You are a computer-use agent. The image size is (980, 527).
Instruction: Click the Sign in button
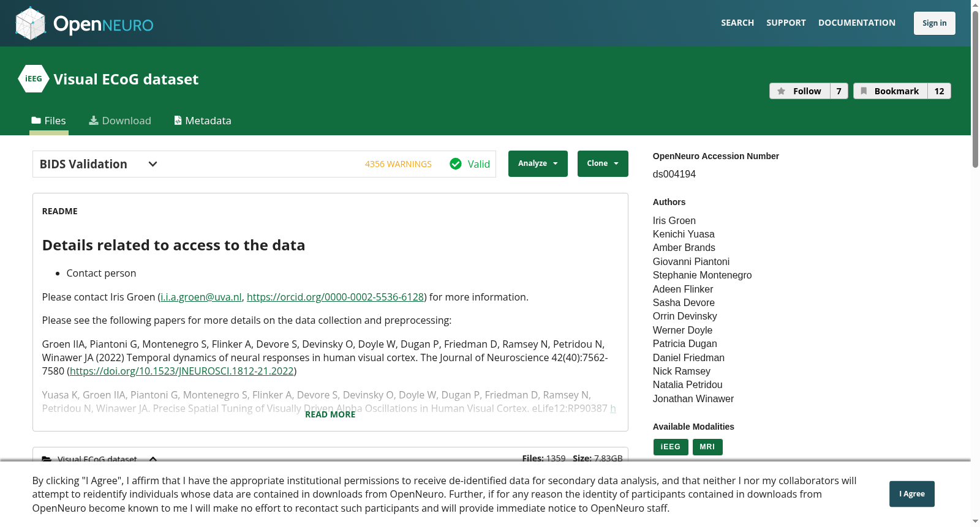pos(935,23)
